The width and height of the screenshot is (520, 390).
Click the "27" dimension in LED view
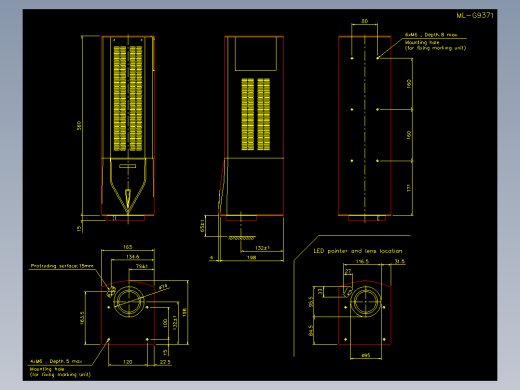(348, 271)
